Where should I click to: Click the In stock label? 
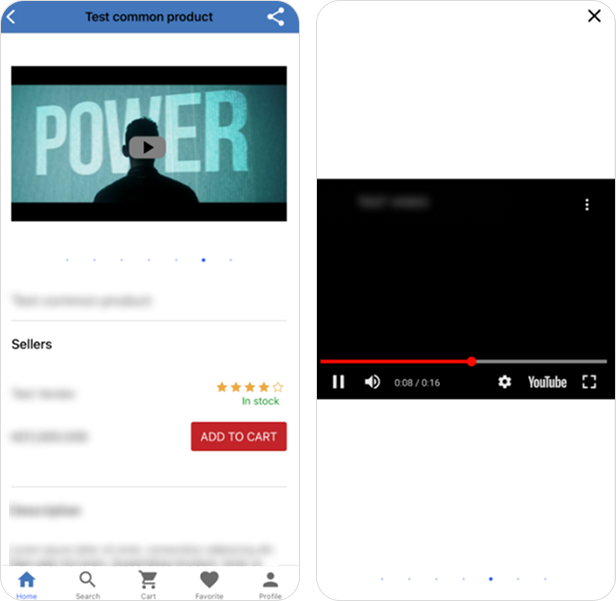[260, 401]
